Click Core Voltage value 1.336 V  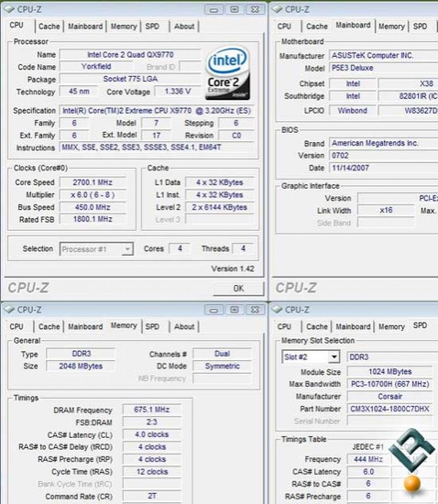[x=178, y=92]
